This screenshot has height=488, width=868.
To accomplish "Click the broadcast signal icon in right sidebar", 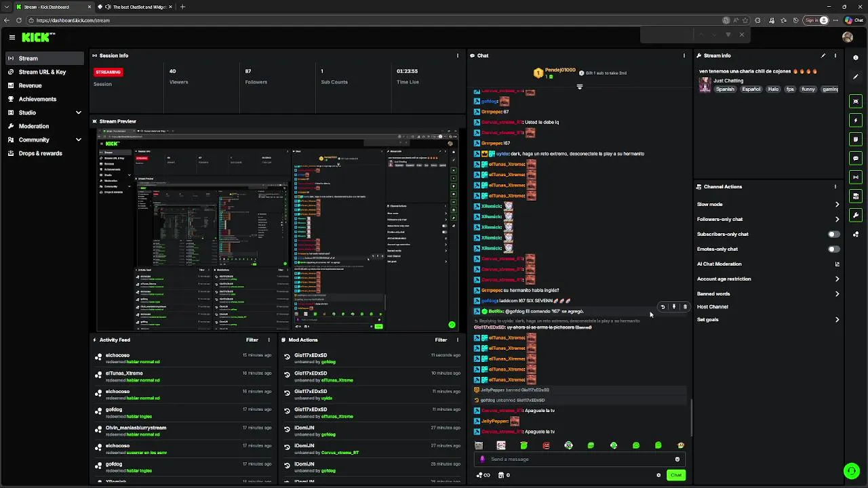I will click(856, 177).
